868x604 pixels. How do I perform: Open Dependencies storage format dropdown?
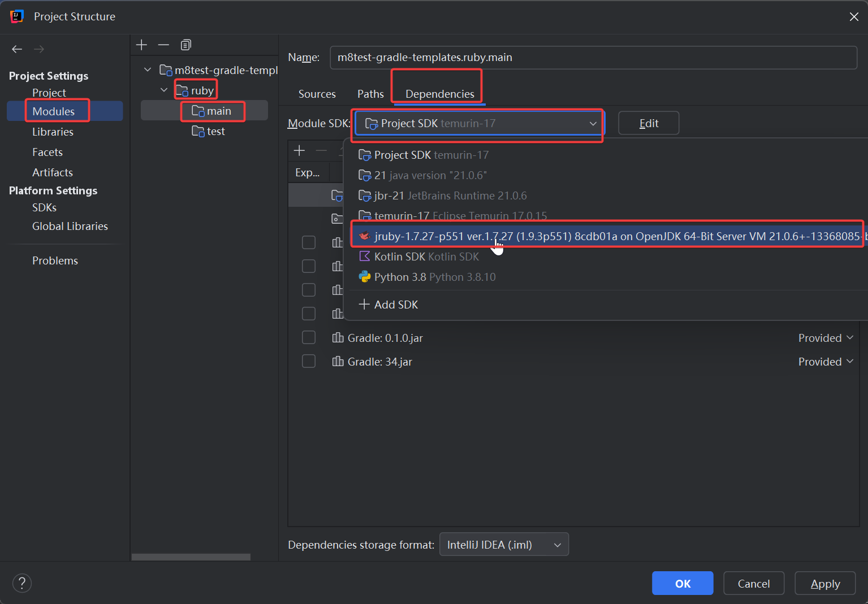503,545
